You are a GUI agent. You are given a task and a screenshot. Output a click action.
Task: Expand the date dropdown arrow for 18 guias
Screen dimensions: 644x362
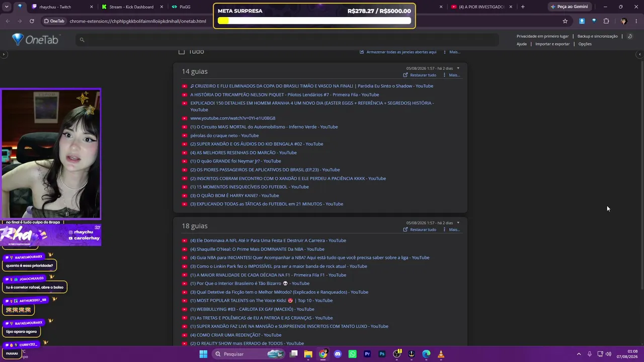click(x=458, y=223)
